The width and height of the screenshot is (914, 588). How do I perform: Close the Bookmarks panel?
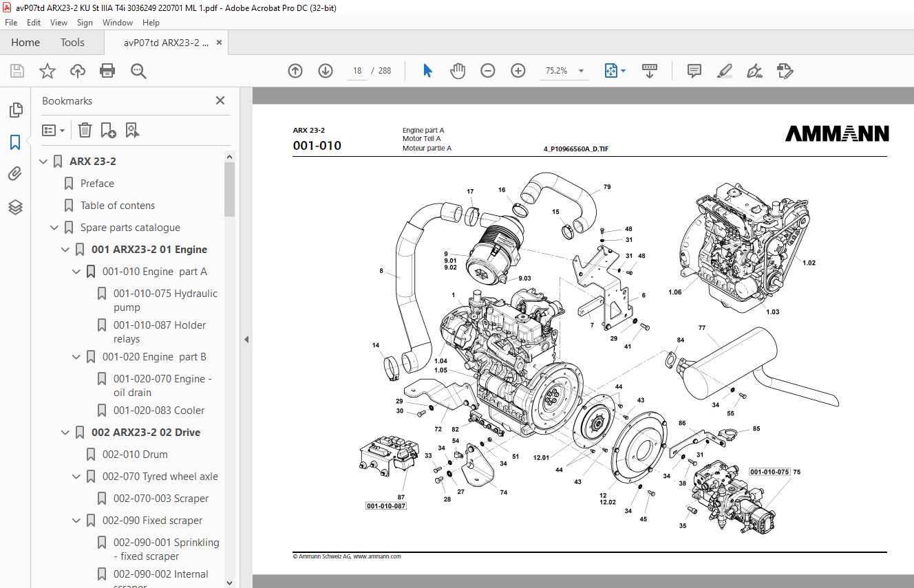pos(220,100)
